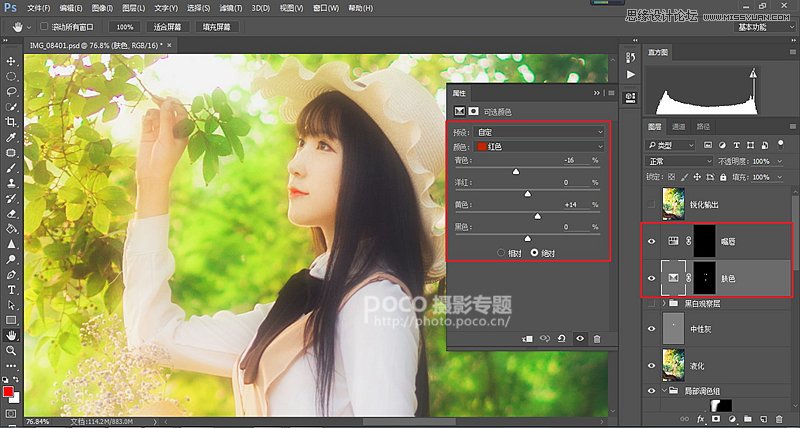Viewport: 800px width, 428px height.
Task: Hide the 液化 layer
Action: pyautogui.click(x=651, y=366)
